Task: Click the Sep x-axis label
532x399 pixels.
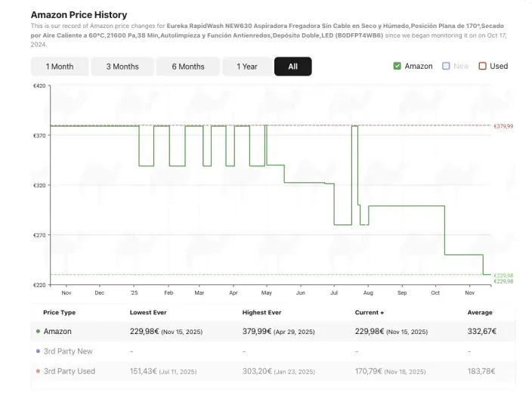Action: [402, 292]
